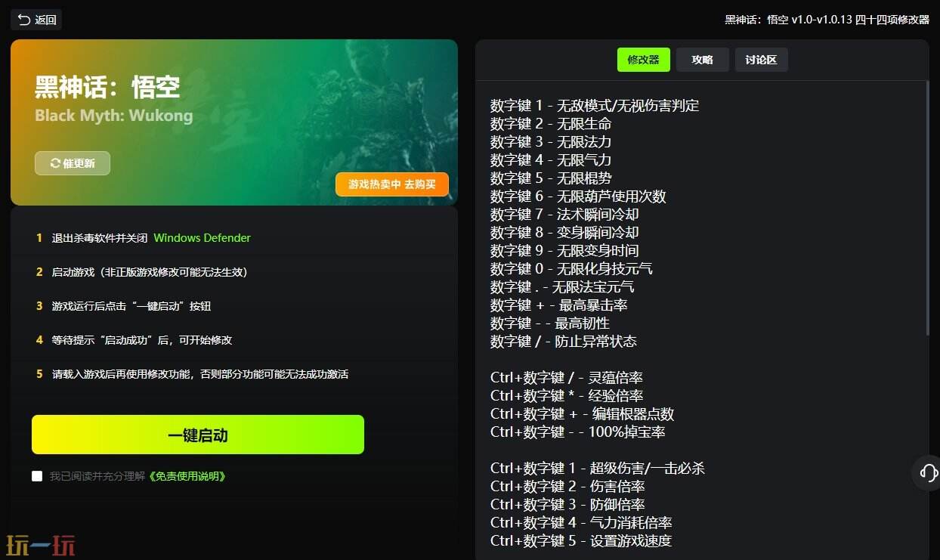Open the 游戏热卖中 去购买 purchase link
Viewport: 940px width, 560px height.
tap(392, 184)
